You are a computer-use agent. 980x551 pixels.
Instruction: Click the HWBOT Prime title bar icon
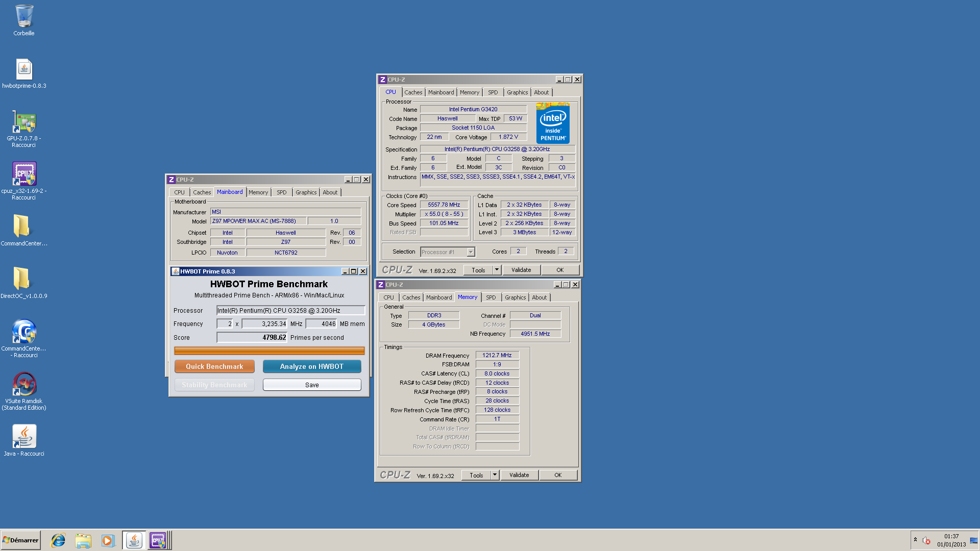click(x=176, y=271)
